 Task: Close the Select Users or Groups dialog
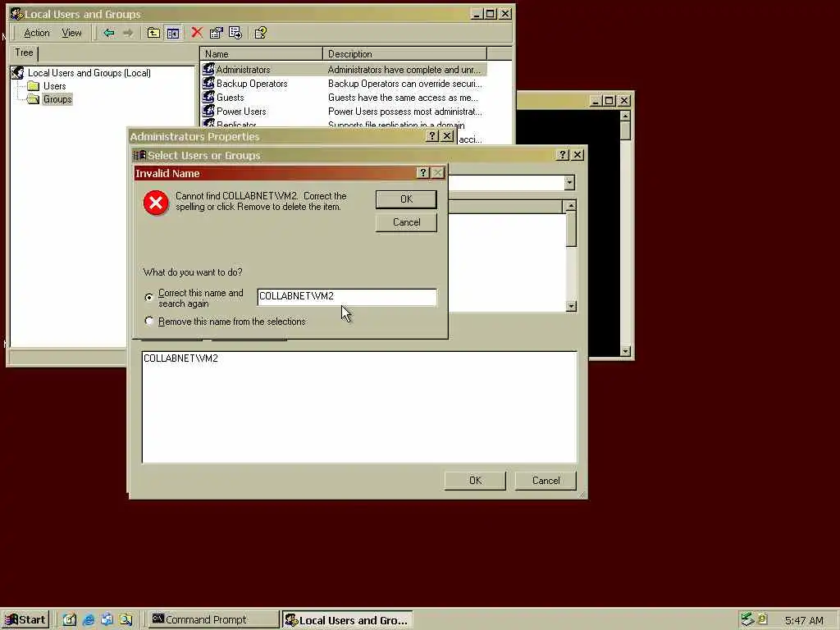[577, 154]
